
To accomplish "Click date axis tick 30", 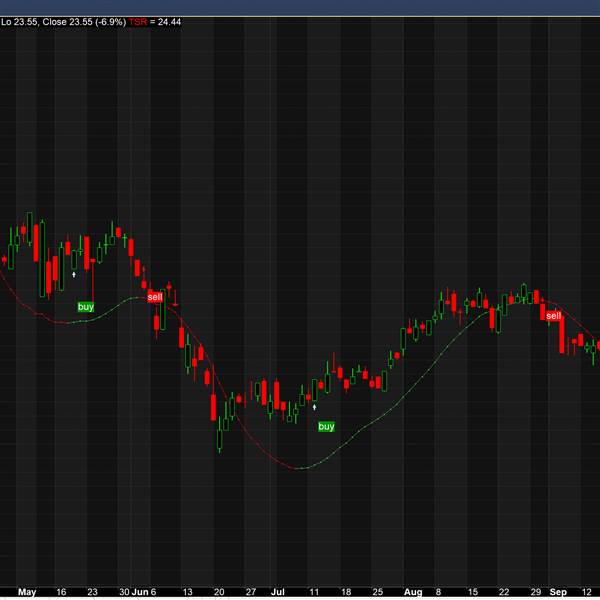I will coord(124,592).
